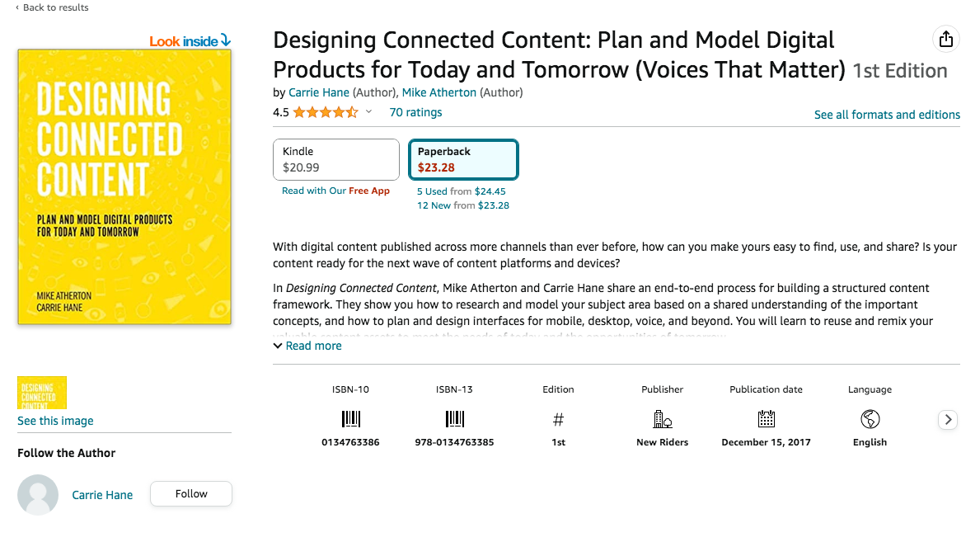The image size is (980, 542).
Task: Click the next arrow on the product details carousel
Action: pyautogui.click(x=947, y=420)
